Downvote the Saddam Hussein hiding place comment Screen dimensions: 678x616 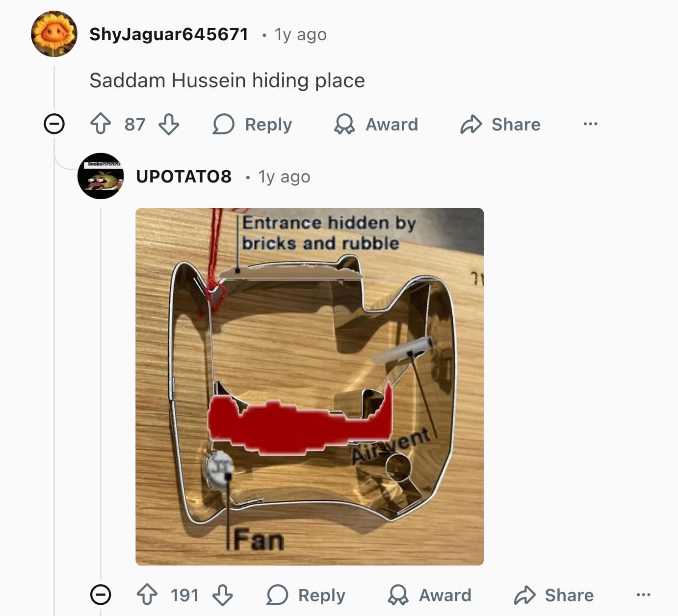pyautogui.click(x=169, y=124)
